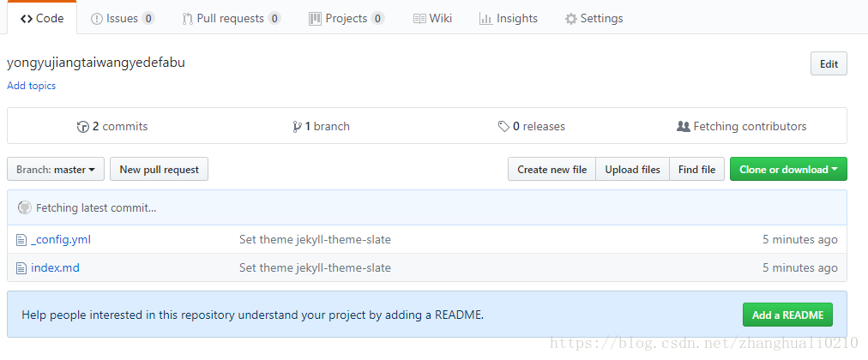Viewport: 868px width, 360px height.
Task: Open the _config.yml file
Action: click(61, 239)
